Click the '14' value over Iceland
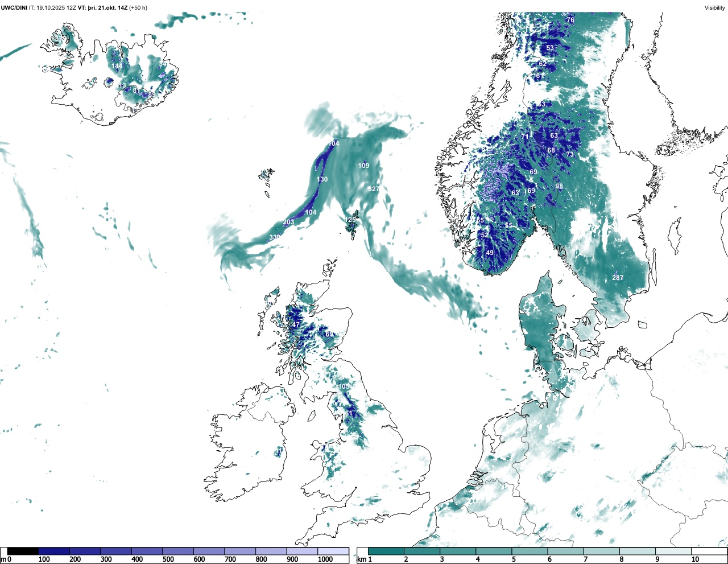Viewport: 728px width, 564px height. pos(115,66)
